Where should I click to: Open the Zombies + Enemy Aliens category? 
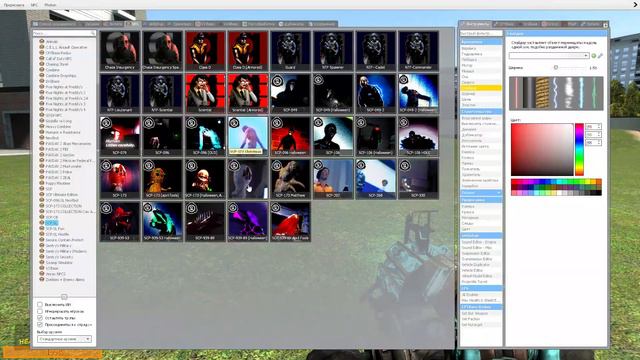point(65,280)
